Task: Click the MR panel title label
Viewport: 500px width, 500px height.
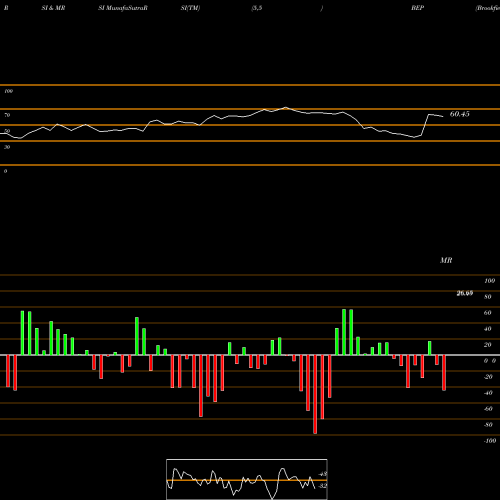Action: coord(446,260)
